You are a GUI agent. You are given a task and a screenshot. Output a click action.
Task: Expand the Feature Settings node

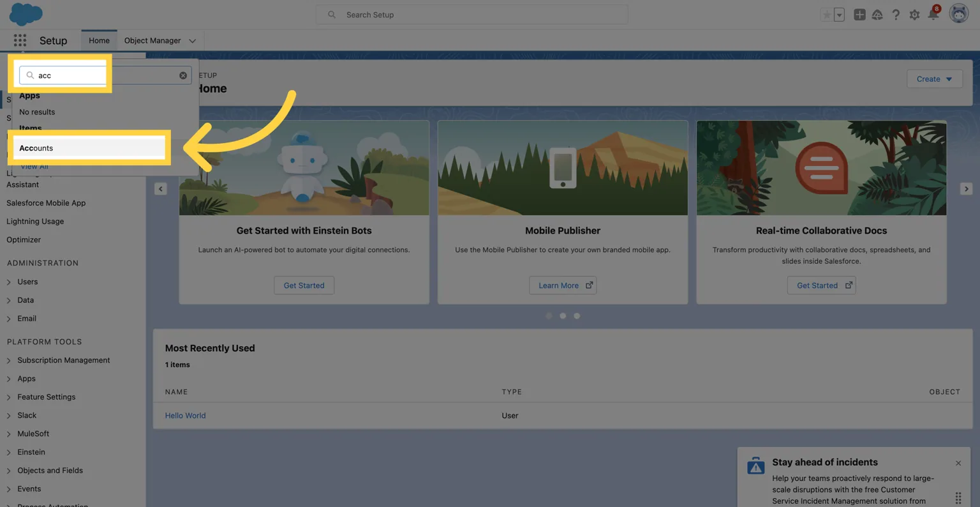click(x=9, y=397)
